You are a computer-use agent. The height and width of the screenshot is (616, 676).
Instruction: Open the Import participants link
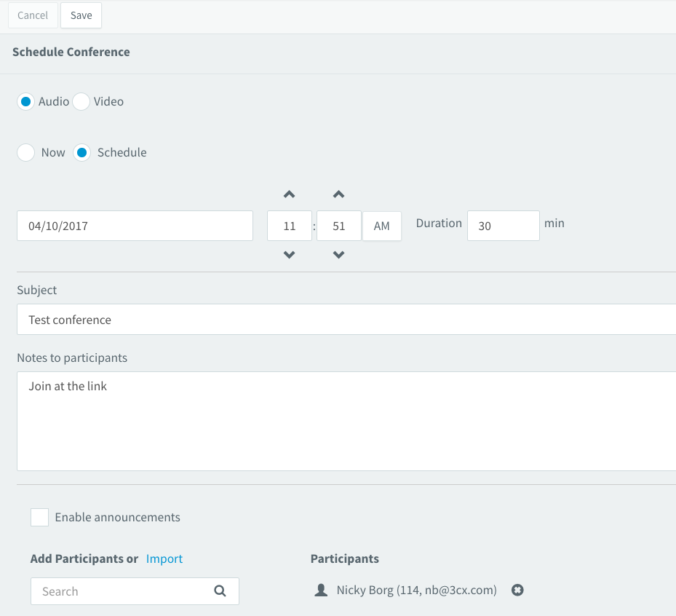[164, 558]
